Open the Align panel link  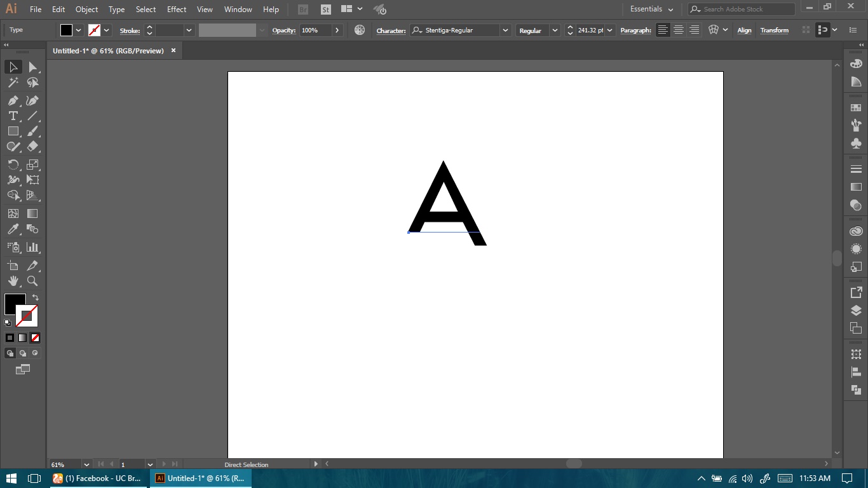pyautogui.click(x=744, y=30)
